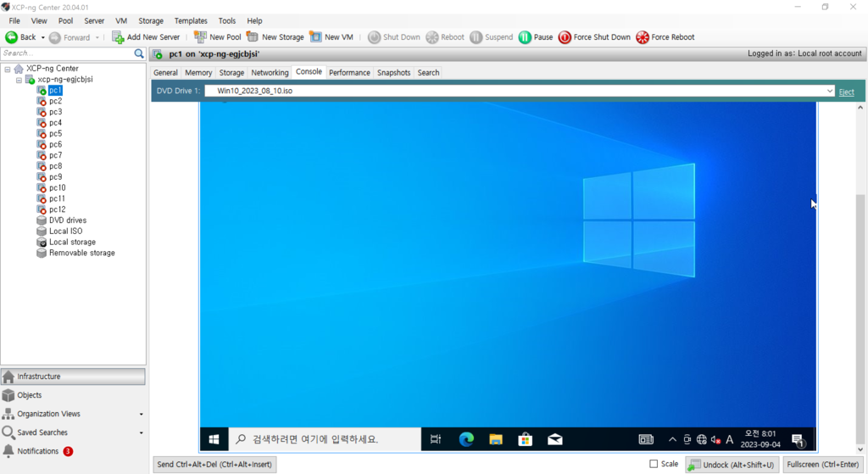This screenshot has width=868, height=474.
Task: Open the Templates menu
Action: pyautogui.click(x=191, y=20)
